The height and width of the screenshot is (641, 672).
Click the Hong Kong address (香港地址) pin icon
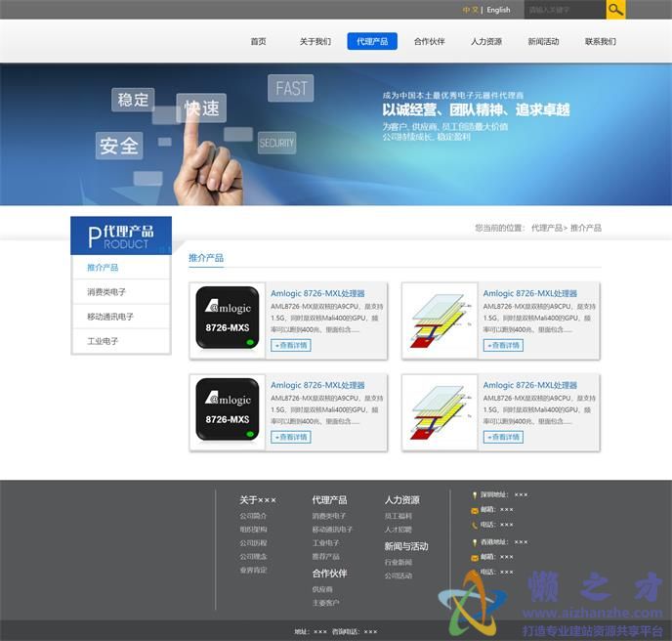tap(475, 541)
